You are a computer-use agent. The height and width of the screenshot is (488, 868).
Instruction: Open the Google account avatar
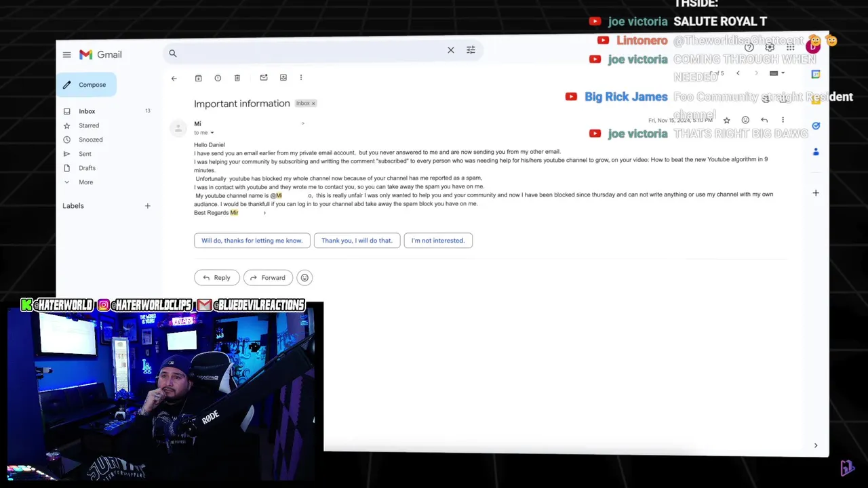tap(812, 47)
